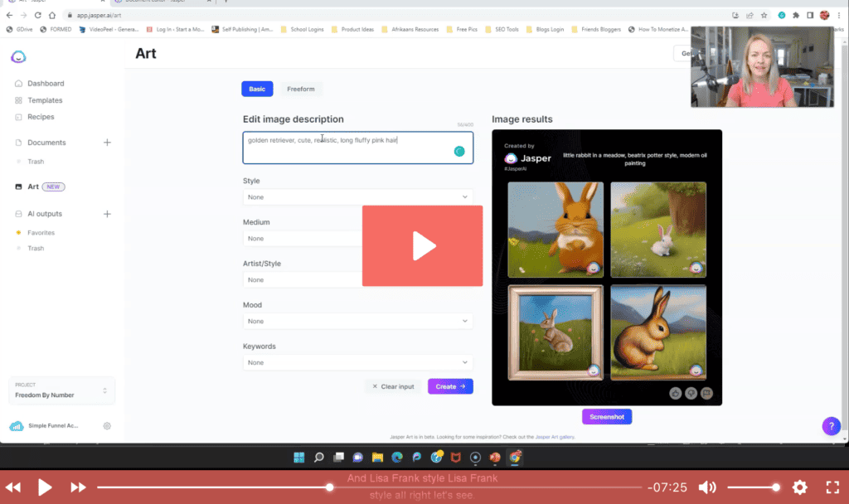Open Trash under AI outputs

coord(36,249)
